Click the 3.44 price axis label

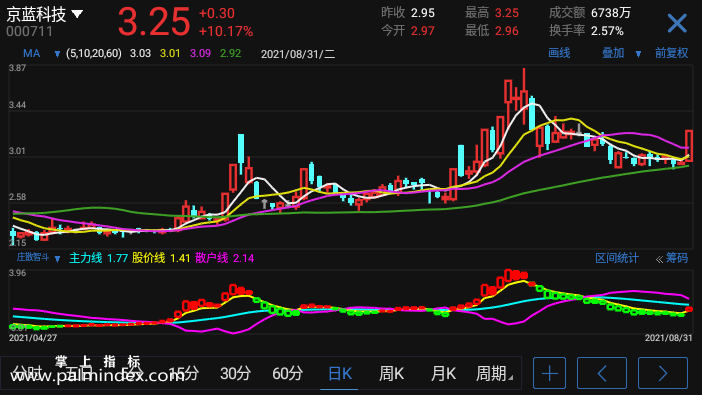tap(17, 105)
